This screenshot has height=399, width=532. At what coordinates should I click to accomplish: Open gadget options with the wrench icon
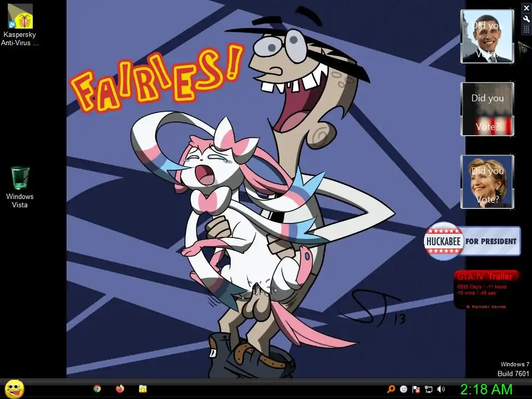(x=526, y=19)
